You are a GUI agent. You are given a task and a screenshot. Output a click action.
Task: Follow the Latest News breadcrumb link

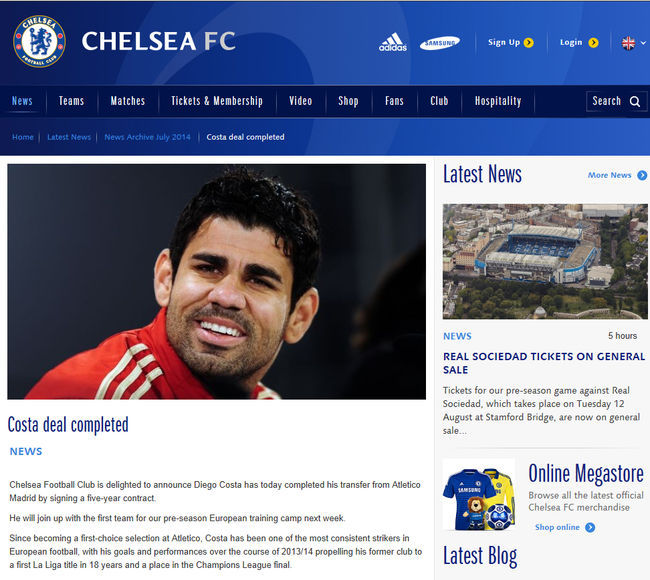point(69,137)
